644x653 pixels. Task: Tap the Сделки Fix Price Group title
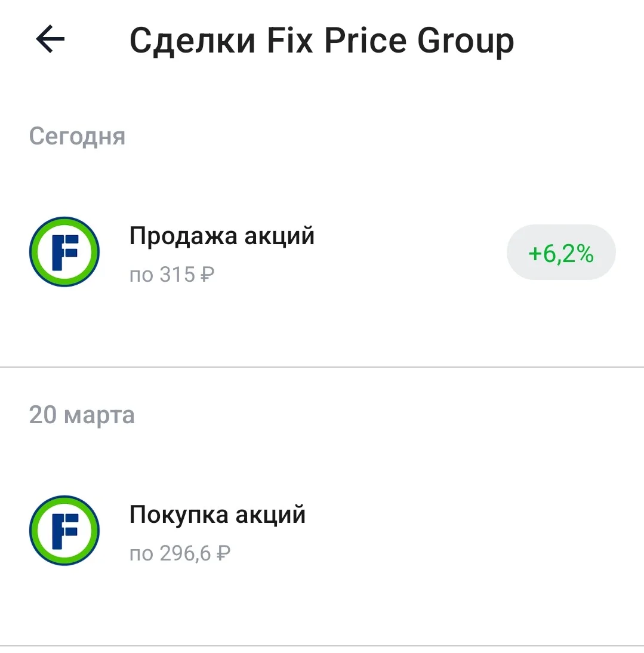tap(322, 42)
